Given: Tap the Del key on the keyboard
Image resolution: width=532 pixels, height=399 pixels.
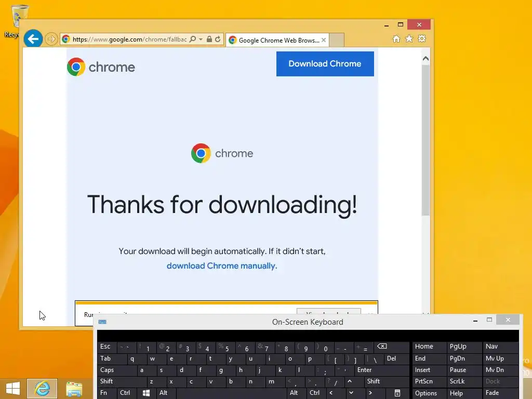Looking at the screenshot, I should click(396, 358).
